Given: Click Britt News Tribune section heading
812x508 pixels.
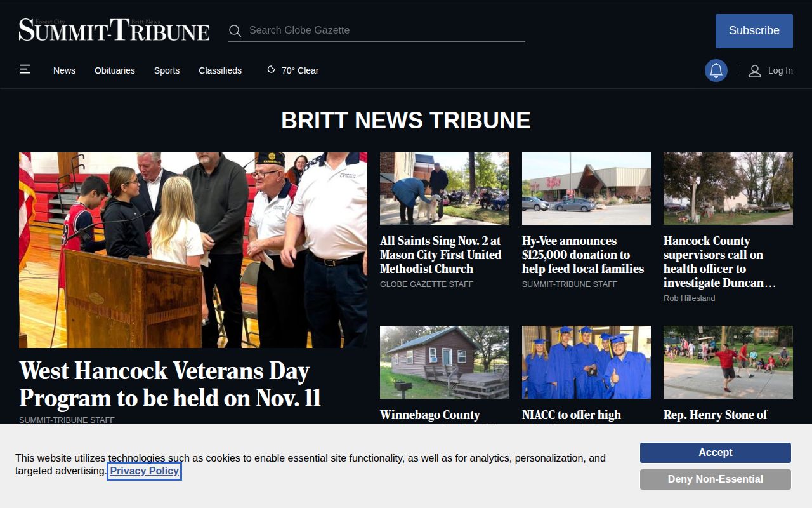Looking at the screenshot, I should click(x=406, y=121).
